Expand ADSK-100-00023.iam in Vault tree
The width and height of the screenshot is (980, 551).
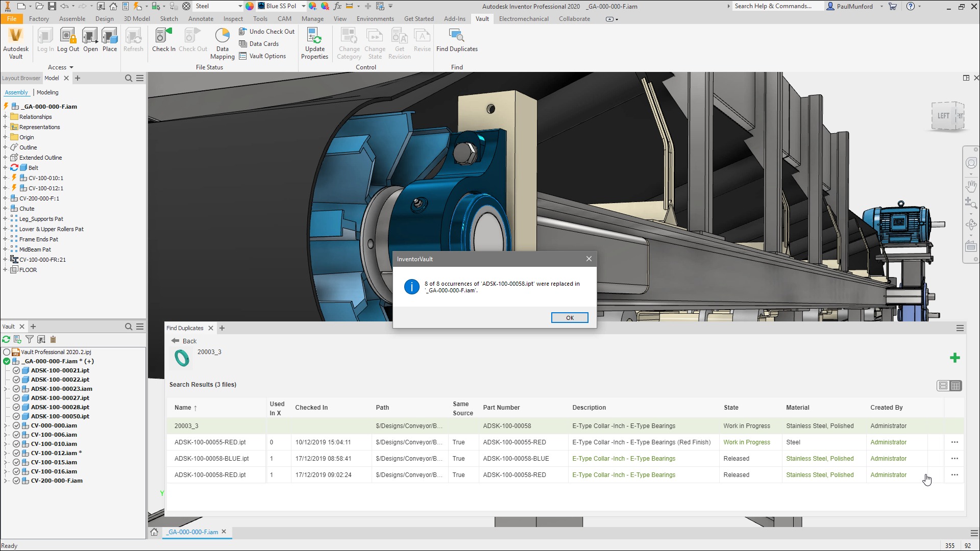pos(6,389)
